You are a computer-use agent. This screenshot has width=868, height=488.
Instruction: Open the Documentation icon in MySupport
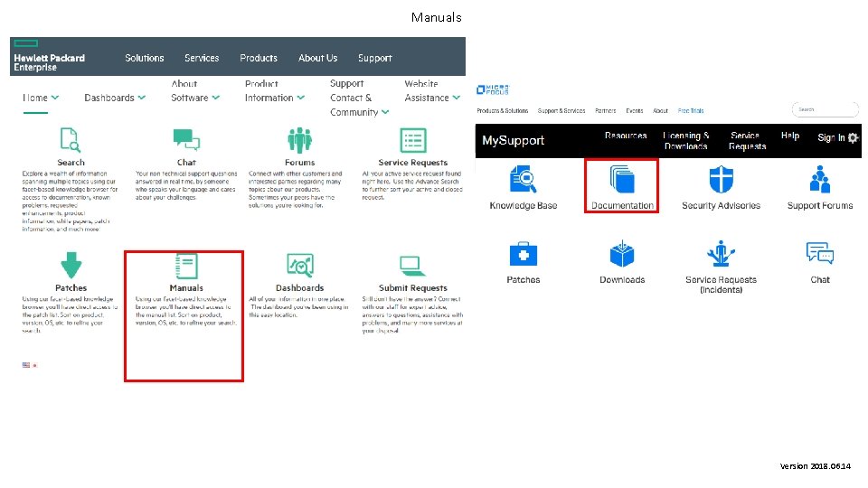point(622,179)
